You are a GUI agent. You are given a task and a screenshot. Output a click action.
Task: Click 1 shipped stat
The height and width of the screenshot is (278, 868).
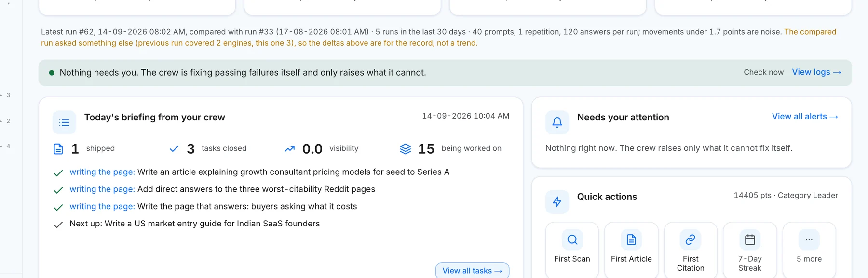coord(84,149)
